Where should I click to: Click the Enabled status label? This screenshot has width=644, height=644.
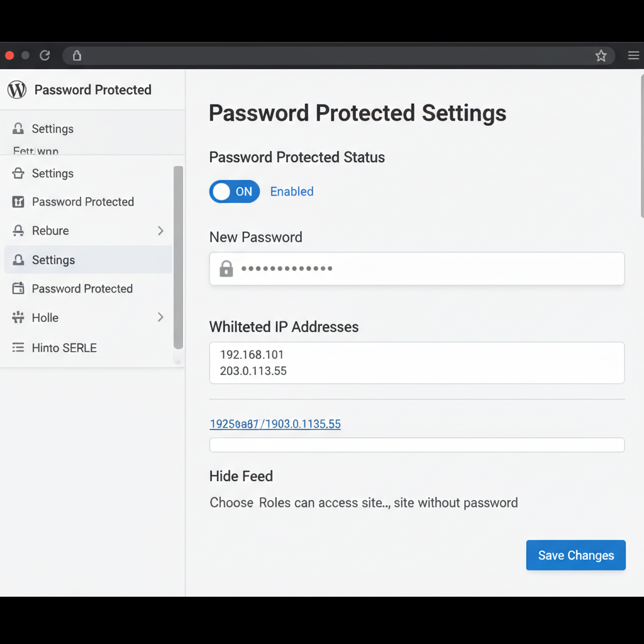[292, 192]
